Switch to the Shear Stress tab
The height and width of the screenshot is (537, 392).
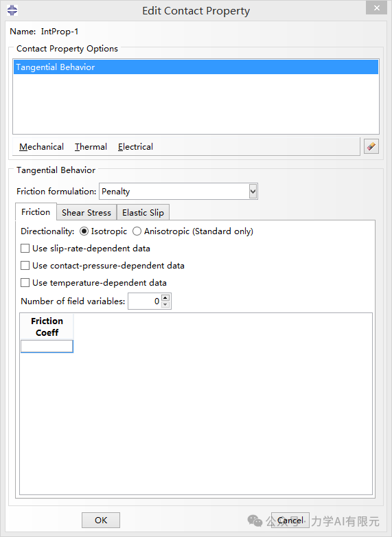click(x=87, y=212)
